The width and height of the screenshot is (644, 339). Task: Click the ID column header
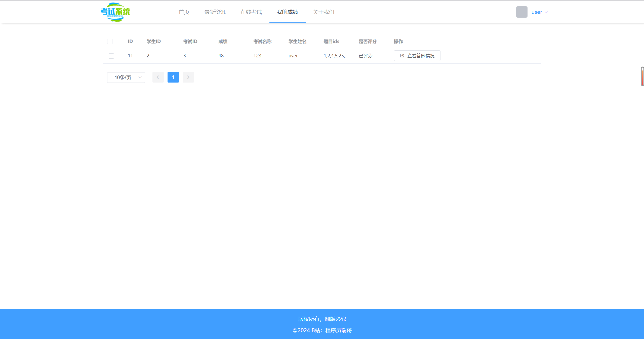pyautogui.click(x=130, y=42)
